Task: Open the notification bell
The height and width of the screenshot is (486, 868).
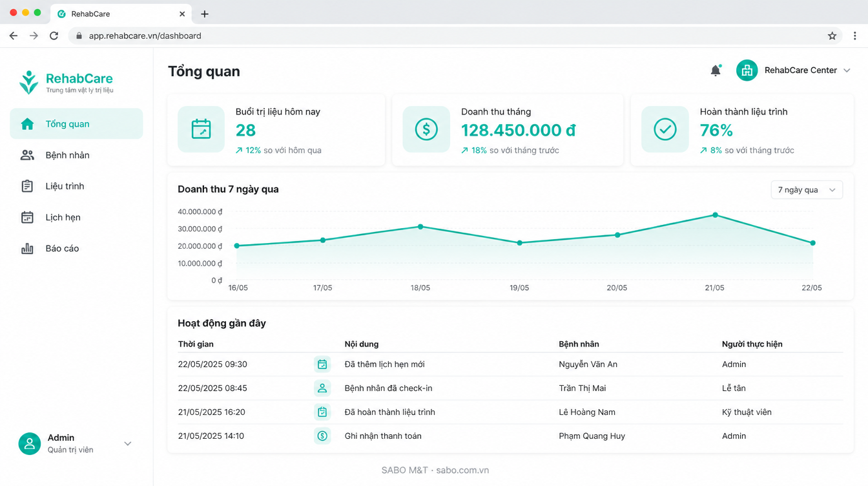Action: 716,70
